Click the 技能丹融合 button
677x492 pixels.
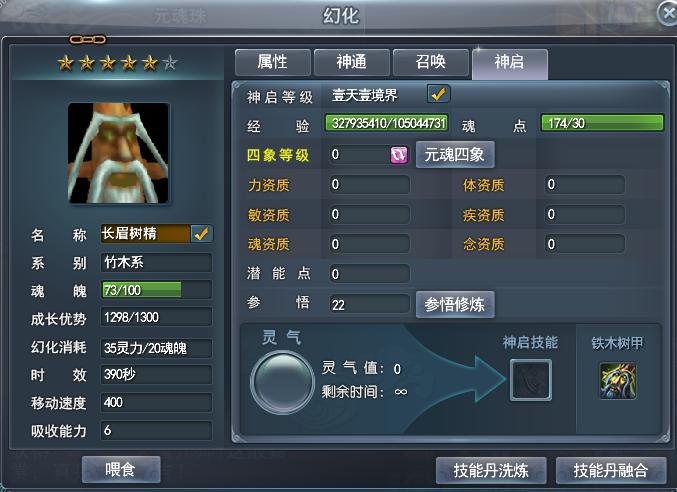[611, 470]
